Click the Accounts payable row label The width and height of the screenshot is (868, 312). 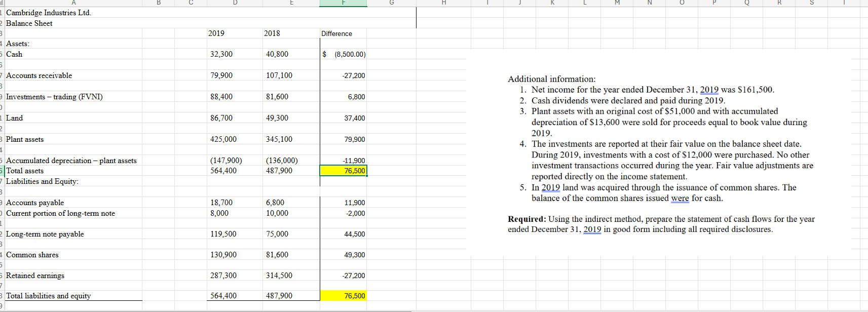click(x=35, y=203)
